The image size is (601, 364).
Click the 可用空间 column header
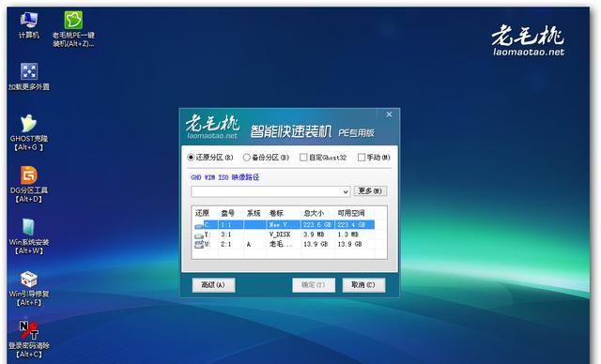click(351, 213)
